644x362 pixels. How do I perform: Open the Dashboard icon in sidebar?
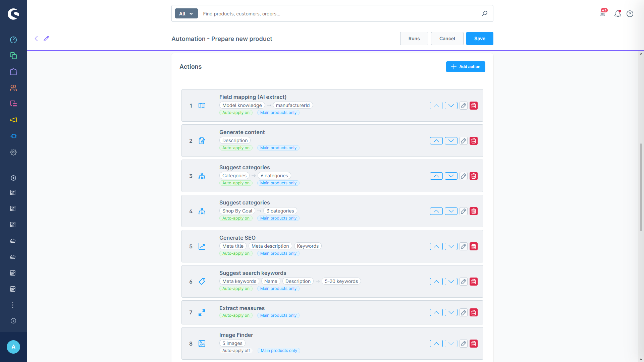click(x=13, y=40)
